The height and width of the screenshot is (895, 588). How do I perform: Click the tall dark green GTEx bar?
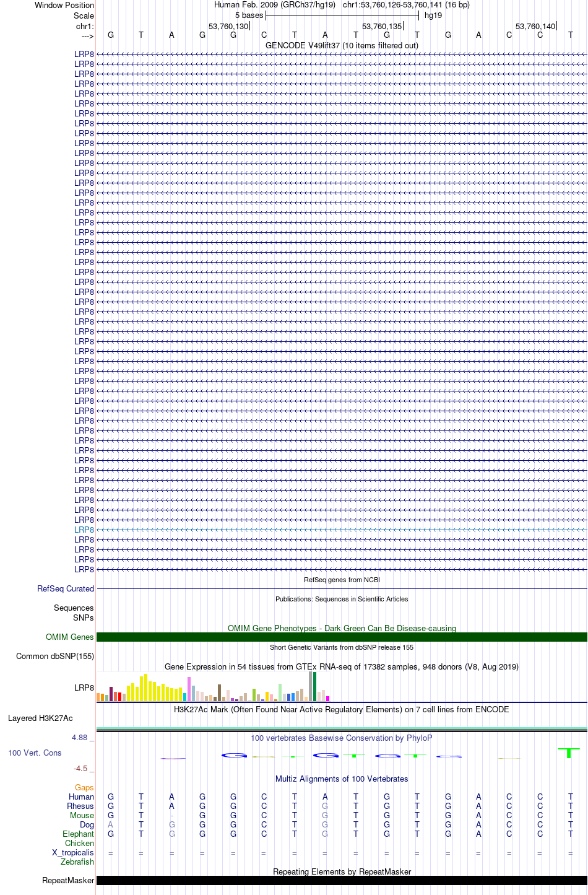315,687
